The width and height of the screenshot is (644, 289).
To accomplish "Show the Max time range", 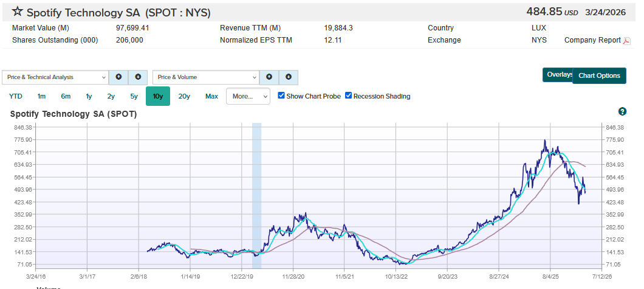I will click(211, 96).
